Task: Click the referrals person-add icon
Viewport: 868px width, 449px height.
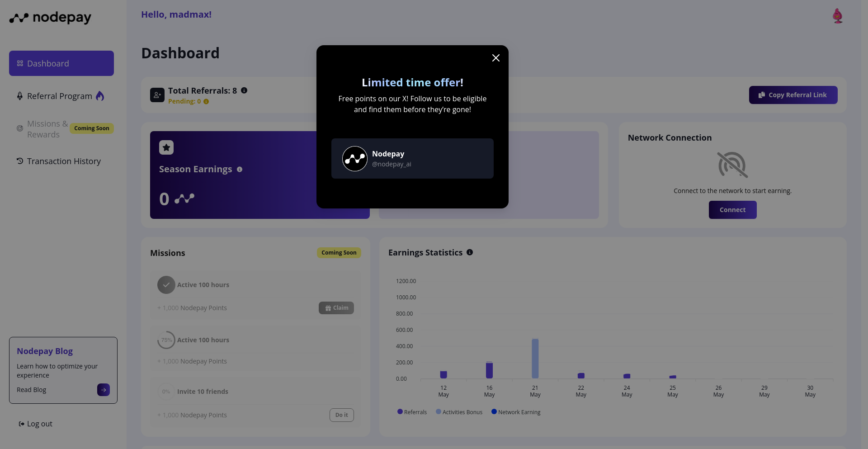Action: coord(157,95)
